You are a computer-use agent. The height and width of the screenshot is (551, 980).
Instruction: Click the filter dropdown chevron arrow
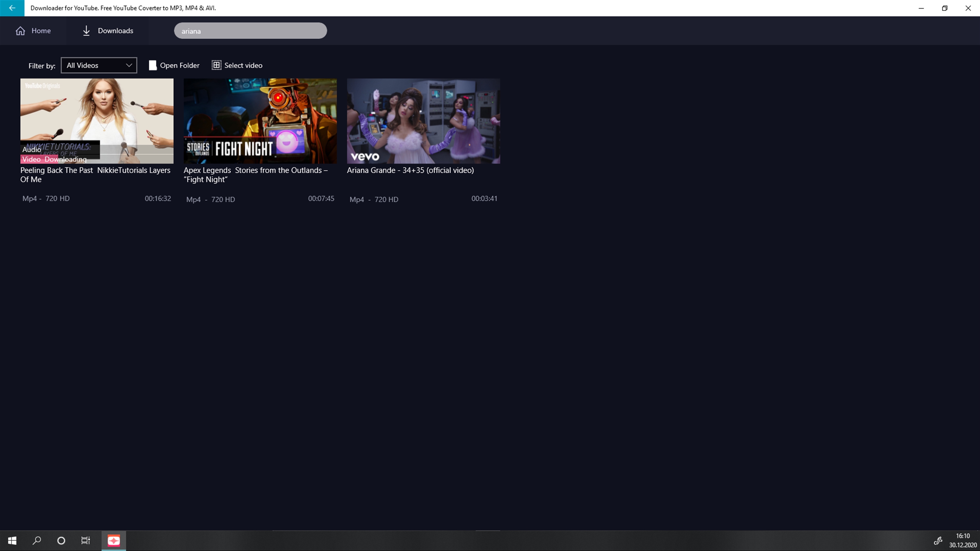click(x=129, y=65)
